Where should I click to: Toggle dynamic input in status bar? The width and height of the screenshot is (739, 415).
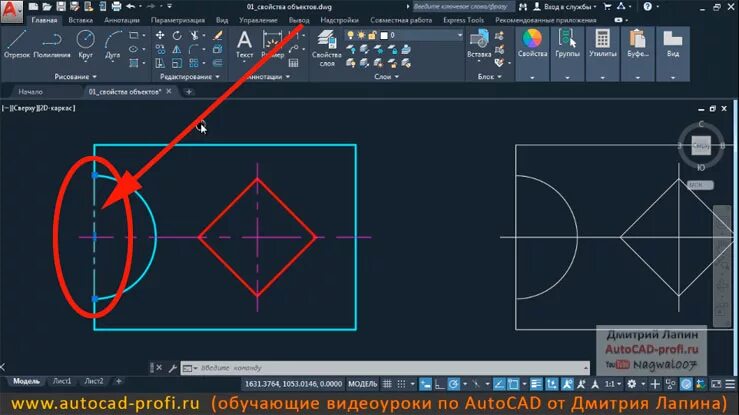click(425, 384)
